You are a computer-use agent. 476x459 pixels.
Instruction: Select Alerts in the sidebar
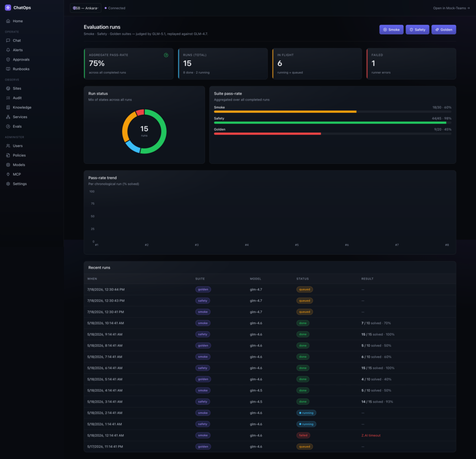32,50
